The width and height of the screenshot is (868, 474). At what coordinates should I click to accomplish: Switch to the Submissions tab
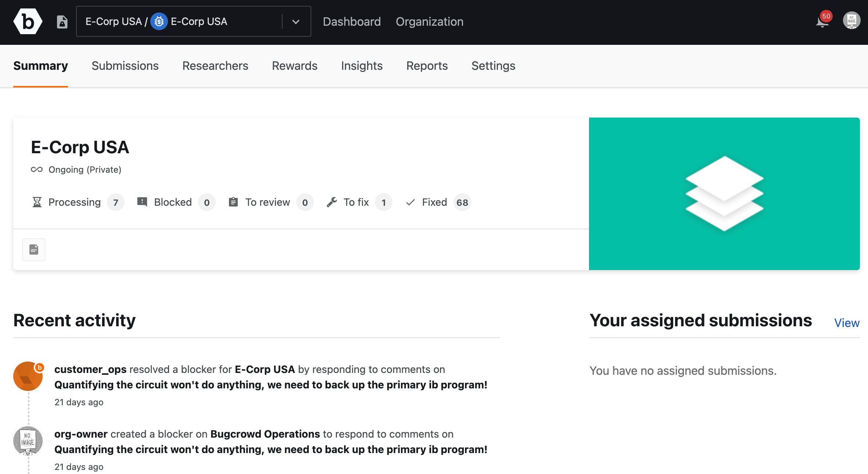[x=125, y=66]
